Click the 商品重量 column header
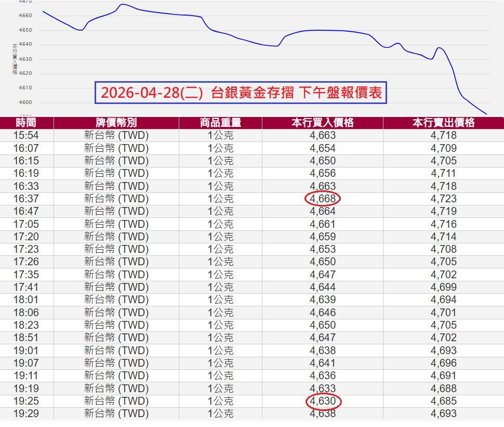This screenshot has width=504, height=427. pyautogui.click(x=220, y=123)
